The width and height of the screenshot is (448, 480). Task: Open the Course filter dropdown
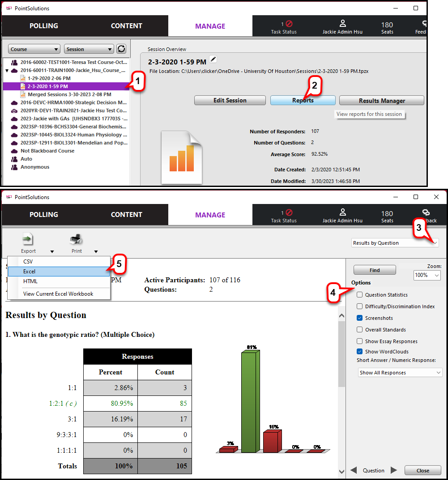click(x=34, y=49)
